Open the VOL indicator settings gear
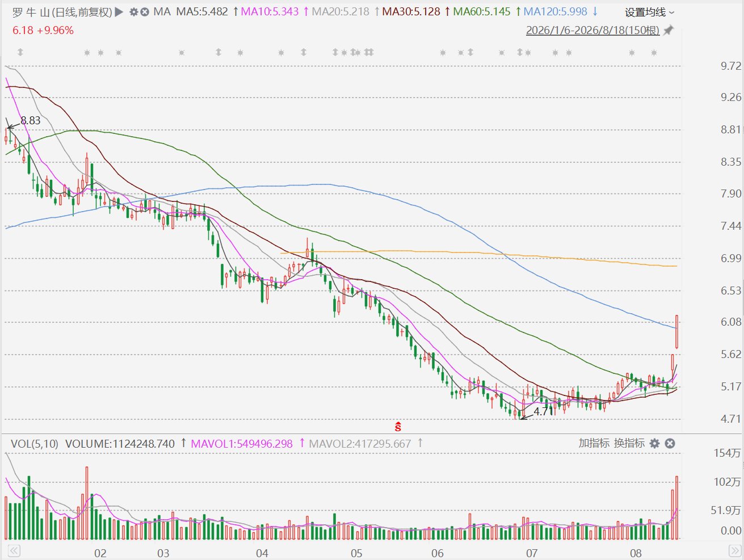Image resolution: width=744 pixels, height=560 pixels. (x=654, y=443)
